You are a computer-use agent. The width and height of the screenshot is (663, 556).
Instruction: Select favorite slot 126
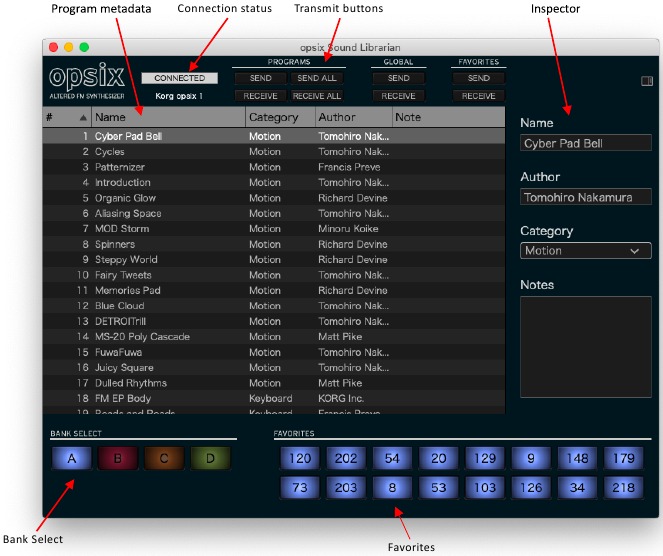[x=531, y=488]
